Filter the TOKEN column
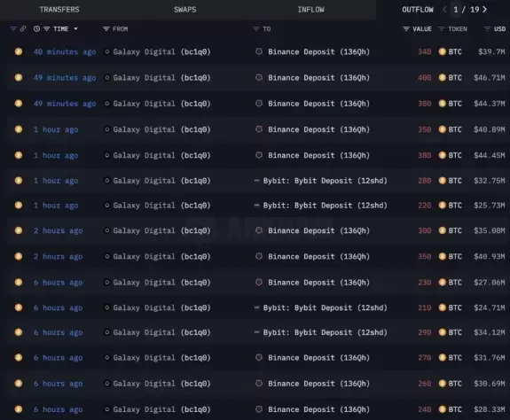Image resolution: width=510 pixels, height=420 pixels. click(x=442, y=29)
